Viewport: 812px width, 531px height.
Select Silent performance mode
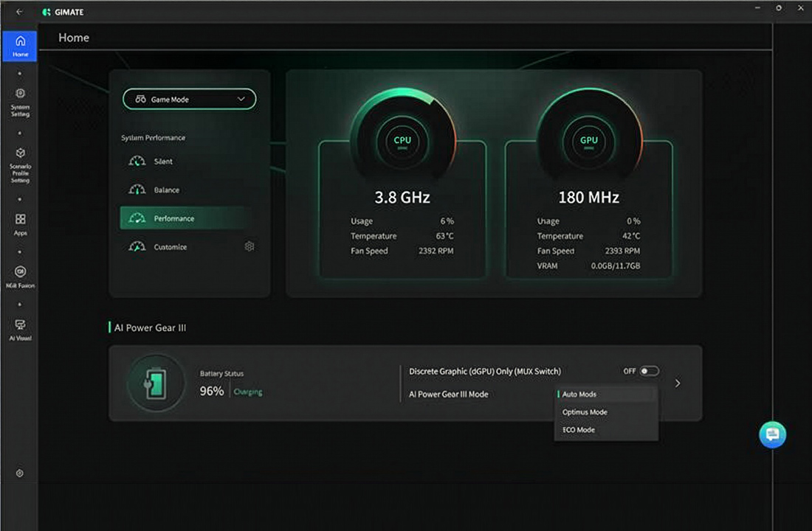[185, 162]
